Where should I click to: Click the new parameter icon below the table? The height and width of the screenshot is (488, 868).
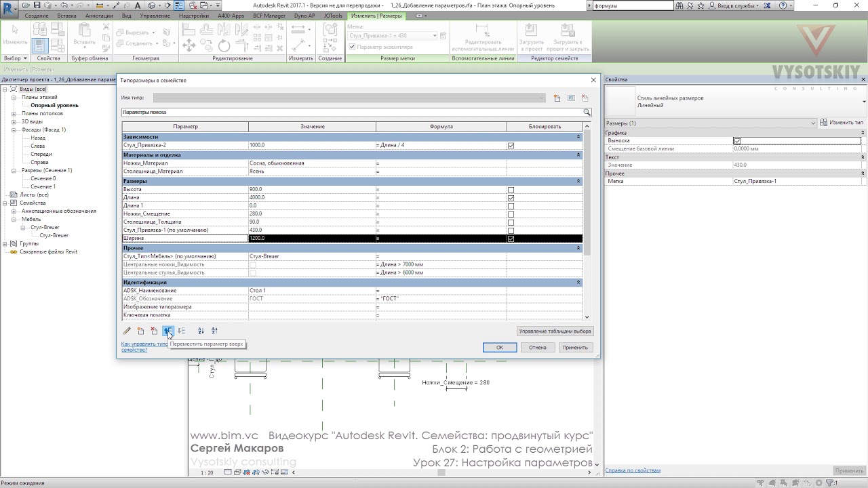coord(140,331)
